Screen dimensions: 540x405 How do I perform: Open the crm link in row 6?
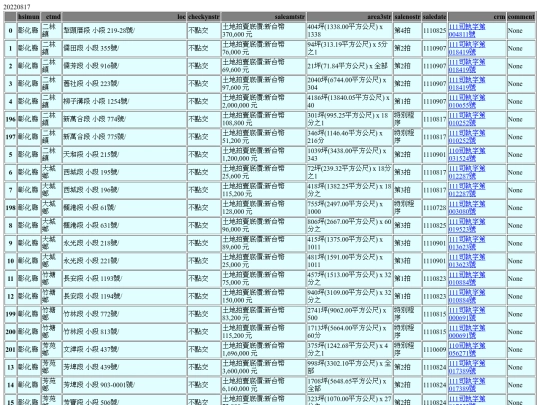(467, 172)
